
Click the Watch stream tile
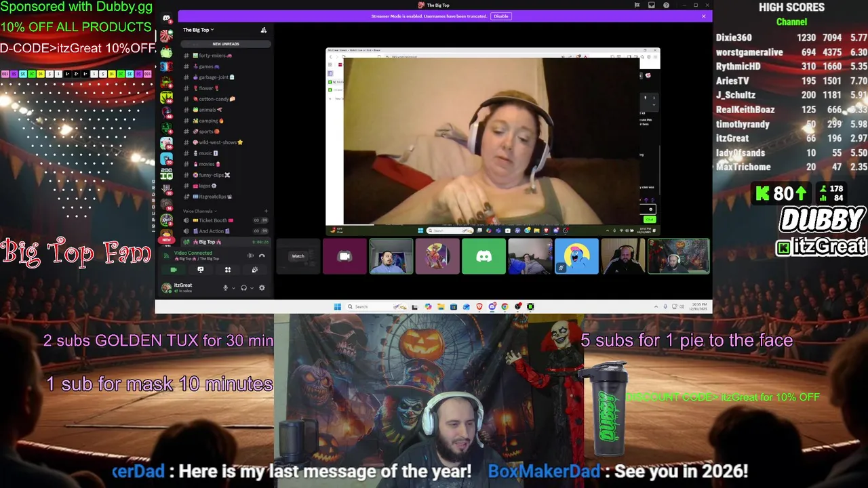(x=298, y=256)
